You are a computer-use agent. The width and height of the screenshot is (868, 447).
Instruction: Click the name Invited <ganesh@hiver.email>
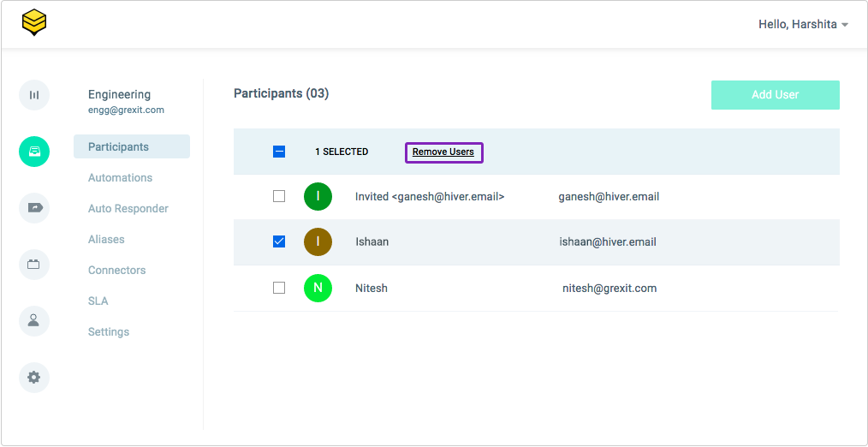coord(430,197)
